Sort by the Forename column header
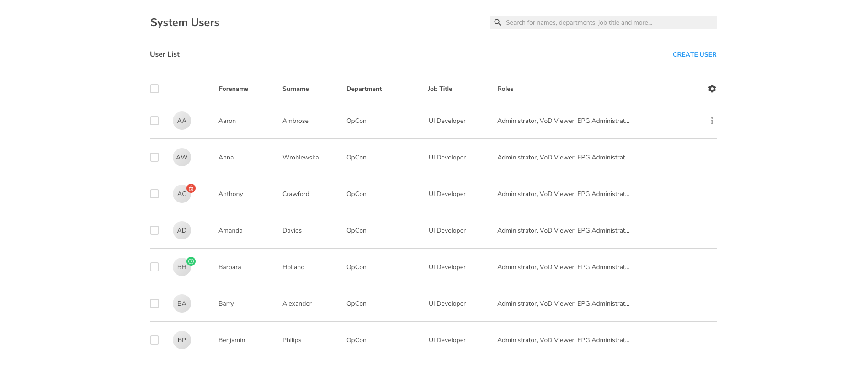The height and width of the screenshot is (366, 868). pos(233,89)
